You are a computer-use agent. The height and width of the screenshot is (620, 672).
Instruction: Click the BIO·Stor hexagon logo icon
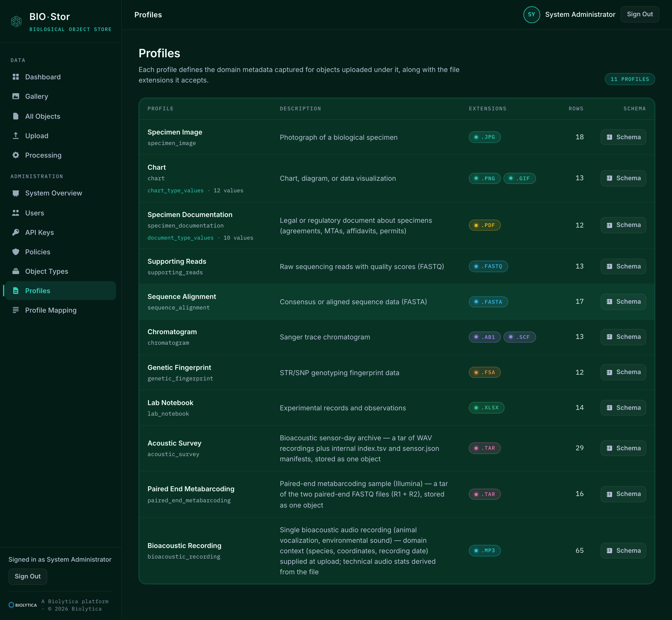point(16,22)
